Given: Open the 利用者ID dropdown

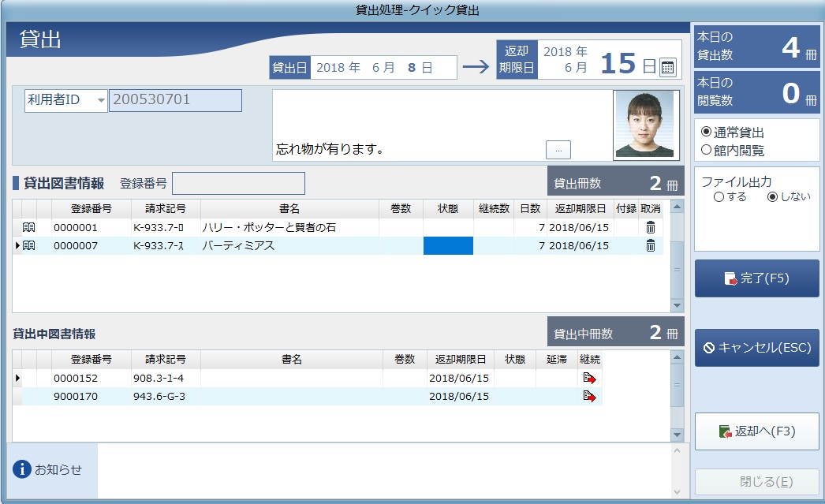Looking at the screenshot, I should pos(100,100).
